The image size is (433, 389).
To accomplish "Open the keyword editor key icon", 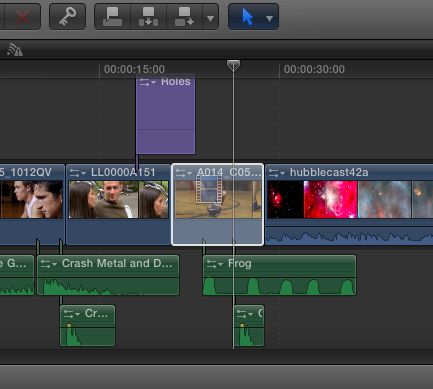I will [67, 17].
